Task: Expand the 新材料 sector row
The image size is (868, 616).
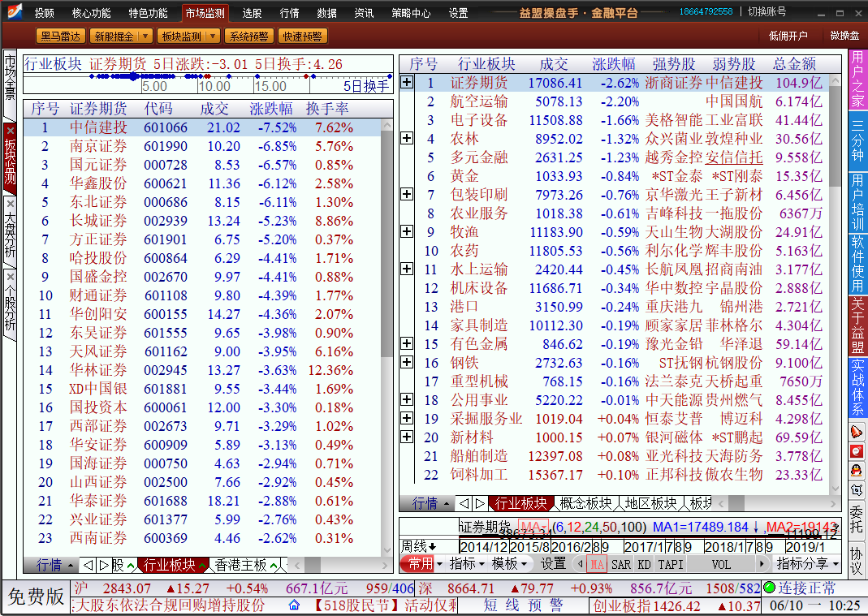Action: pos(407,437)
